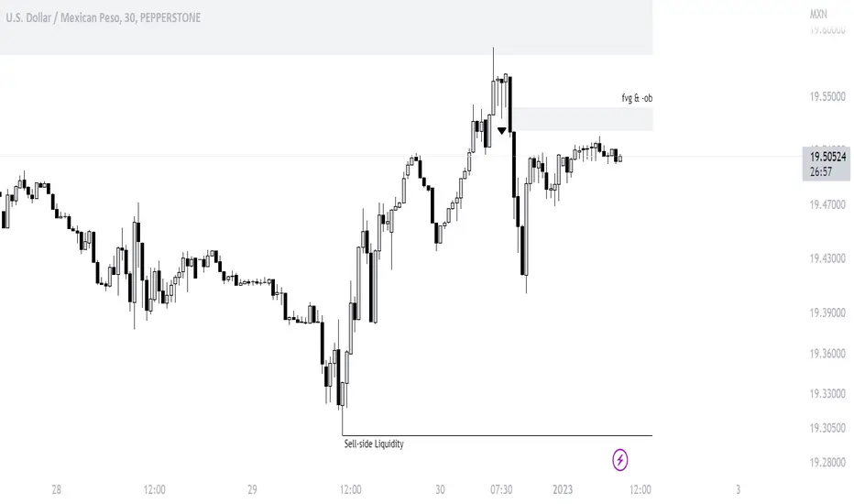Click the 19.55000 price axis label
Image resolution: width=854 pixels, height=504 pixels.
(827, 97)
